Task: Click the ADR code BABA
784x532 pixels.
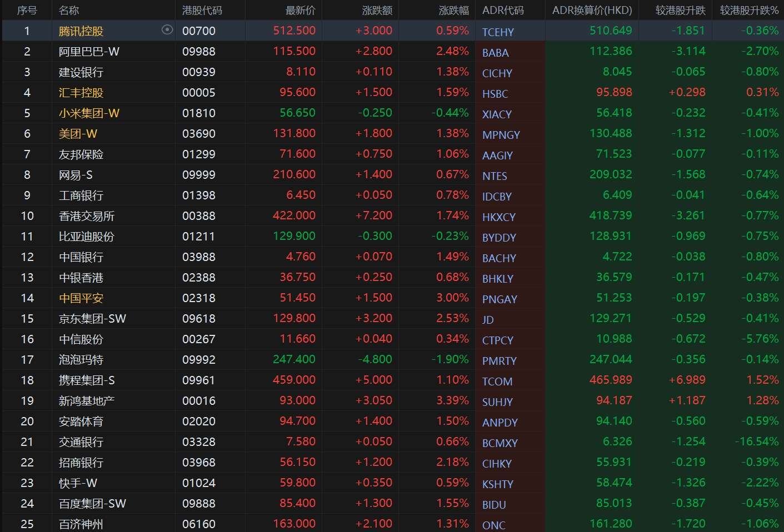Action: tap(496, 53)
